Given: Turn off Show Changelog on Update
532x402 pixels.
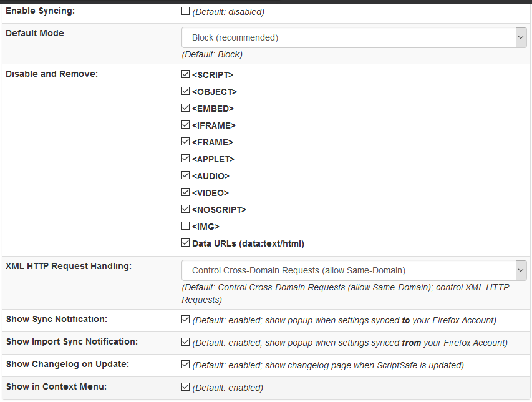Looking at the screenshot, I should click(185, 365).
